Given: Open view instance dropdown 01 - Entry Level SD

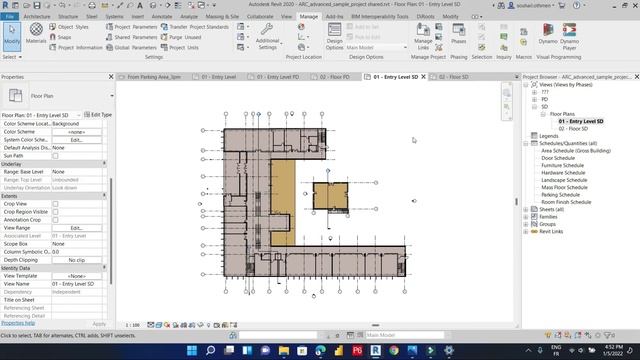Looking at the screenshot, I should coord(41,115).
